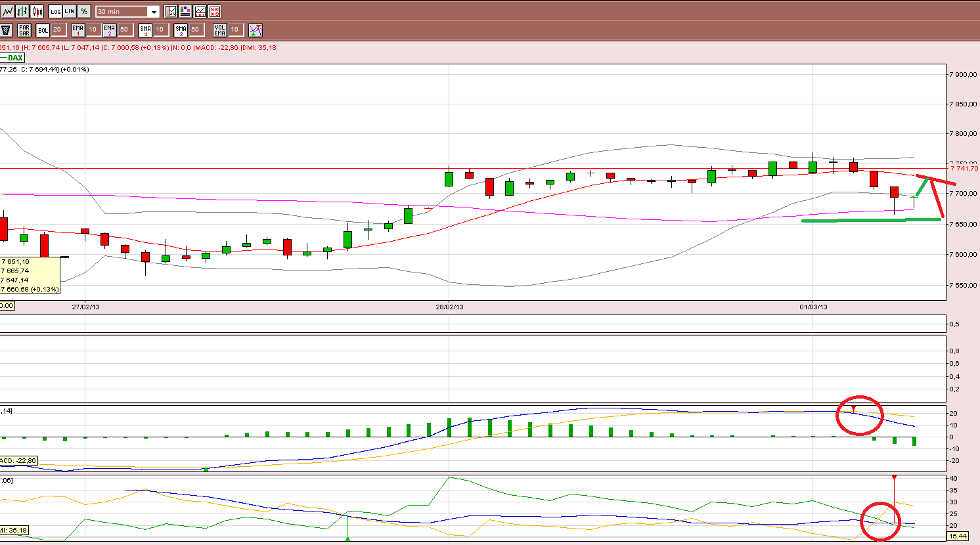This screenshot has width=980, height=545.
Task: Click the 28/02/13 date label
Action: tap(449, 307)
